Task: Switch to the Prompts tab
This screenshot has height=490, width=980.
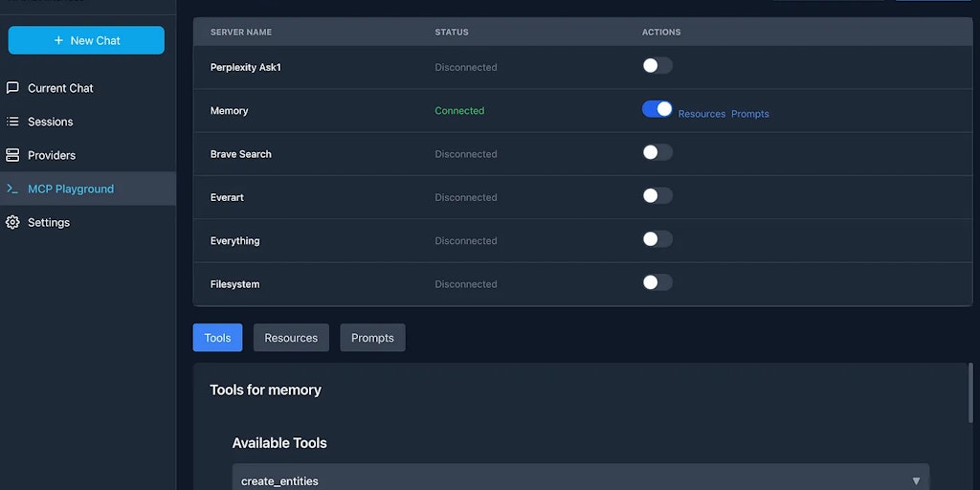Action: [372, 338]
